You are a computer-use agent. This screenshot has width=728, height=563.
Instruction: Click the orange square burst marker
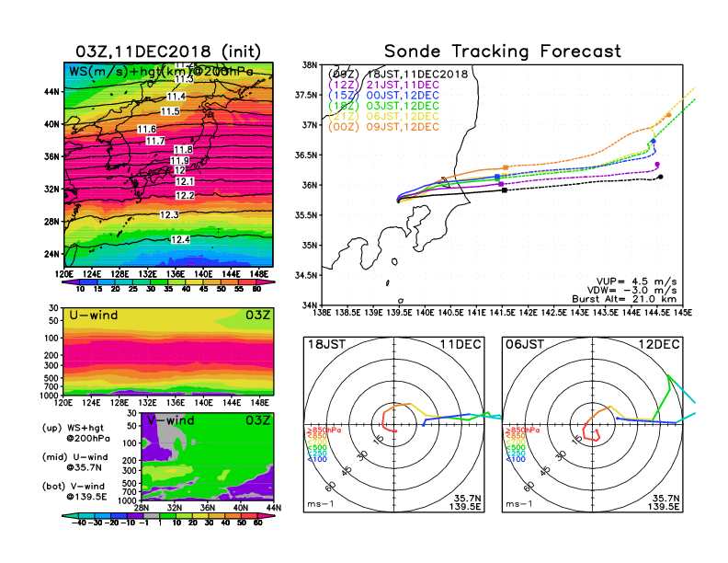pos(506,167)
